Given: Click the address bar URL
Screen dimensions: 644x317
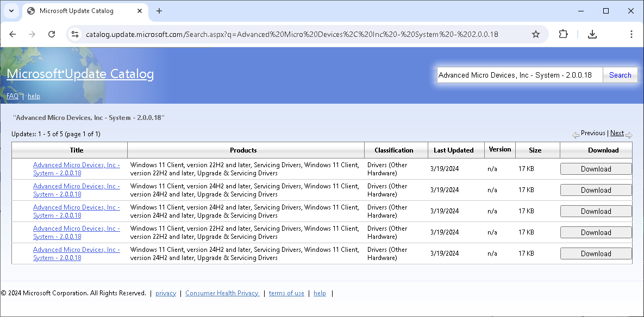Looking at the screenshot, I should (x=292, y=34).
